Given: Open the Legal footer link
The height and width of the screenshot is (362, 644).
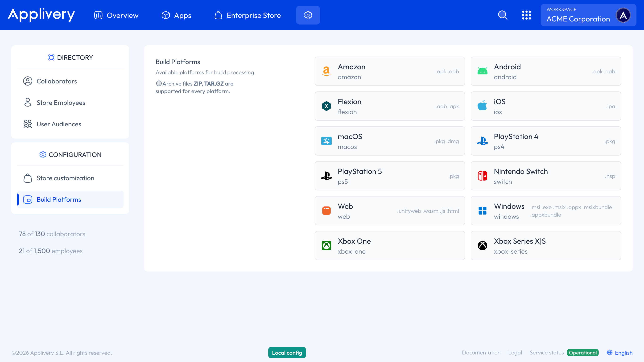Looking at the screenshot, I should coord(515,353).
